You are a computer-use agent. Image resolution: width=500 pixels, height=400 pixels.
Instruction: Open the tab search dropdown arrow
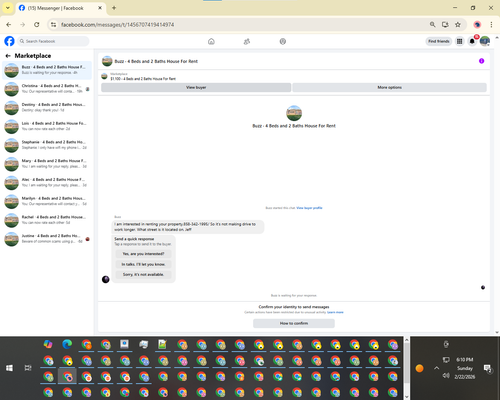8,8
